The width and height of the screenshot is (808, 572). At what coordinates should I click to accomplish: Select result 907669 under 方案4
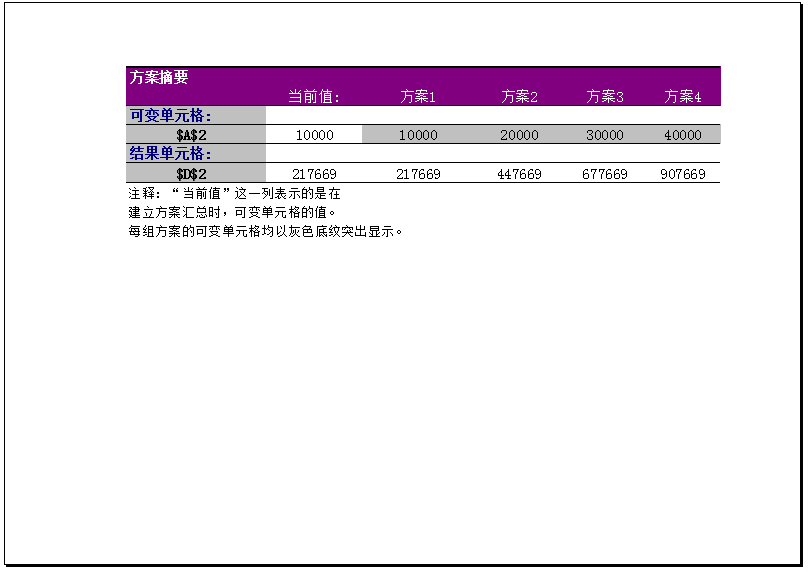(683, 174)
